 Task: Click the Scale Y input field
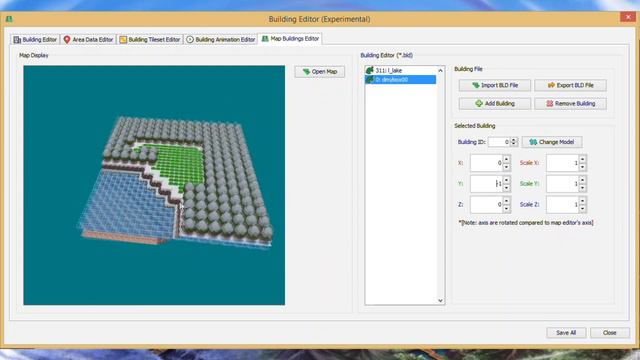point(562,184)
